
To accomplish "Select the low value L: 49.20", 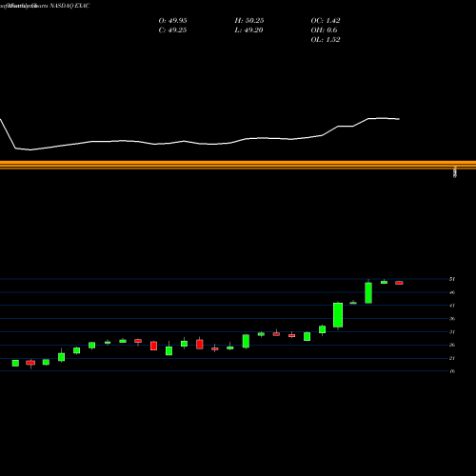I will click(248, 30).
